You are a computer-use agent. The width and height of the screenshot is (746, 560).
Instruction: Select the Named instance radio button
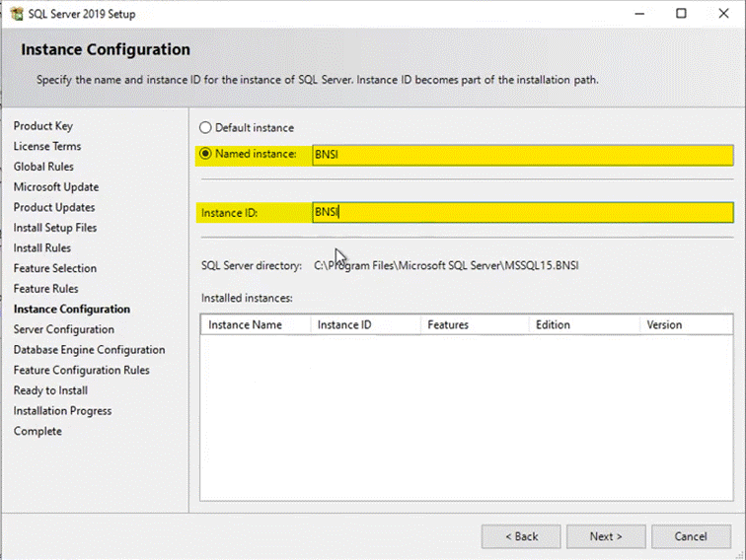(205, 154)
